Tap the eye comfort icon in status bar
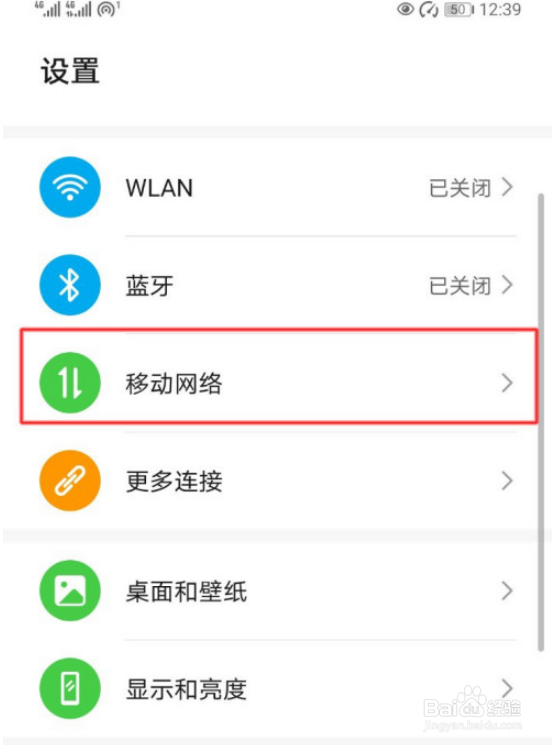The height and width of the screenshot is (745, 552). coord(405,10)
